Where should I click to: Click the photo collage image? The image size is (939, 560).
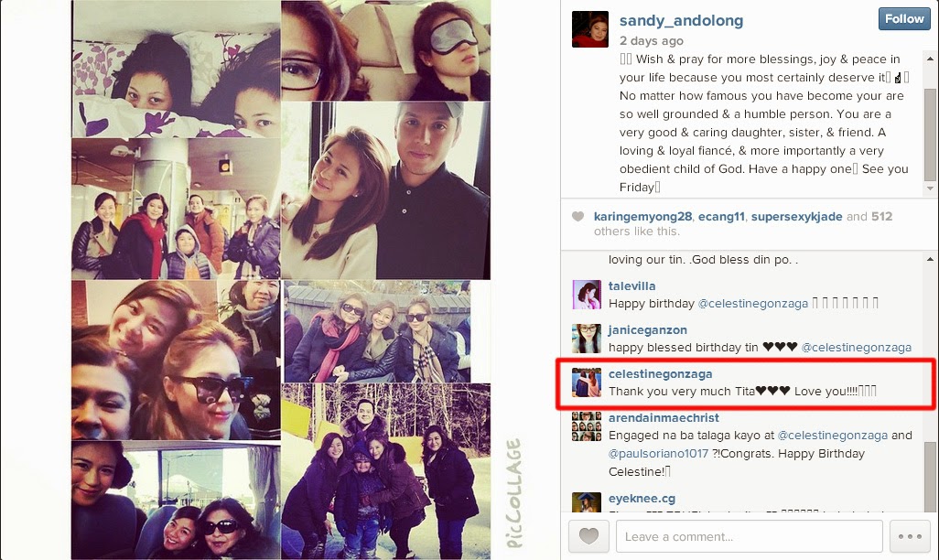coord(281,280)
